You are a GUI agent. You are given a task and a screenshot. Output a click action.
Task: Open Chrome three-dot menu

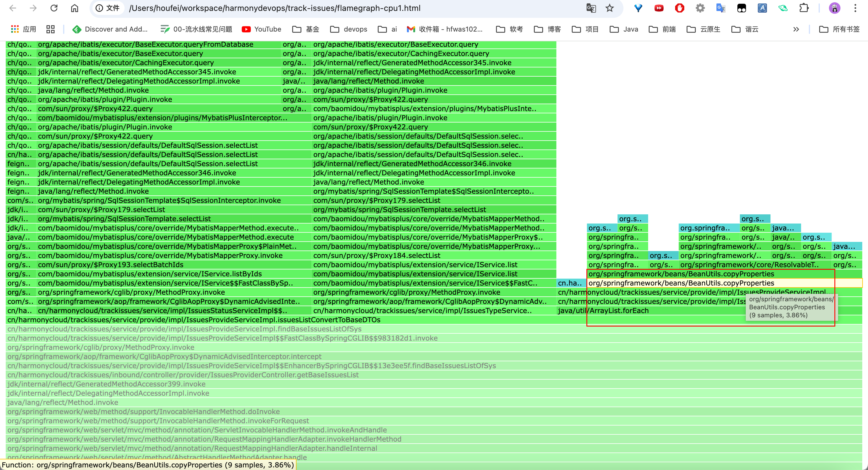coord(855,8)
